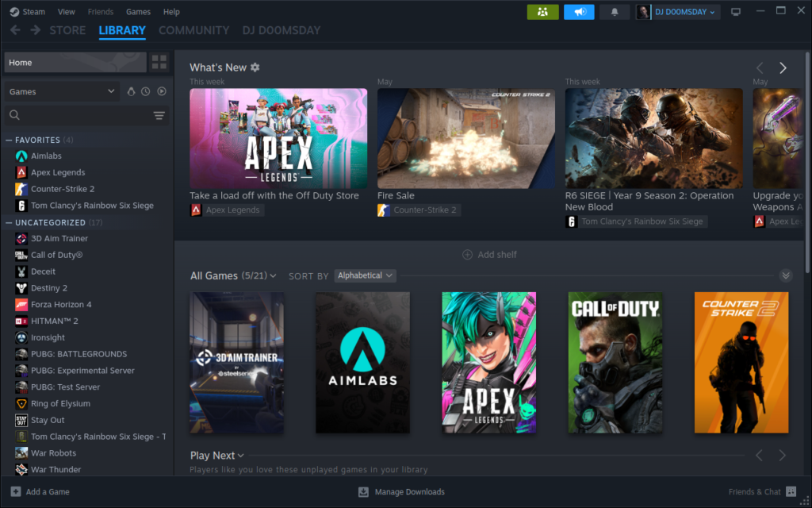Collapse the All Games shelf with the double chevron

pos(786,275)
